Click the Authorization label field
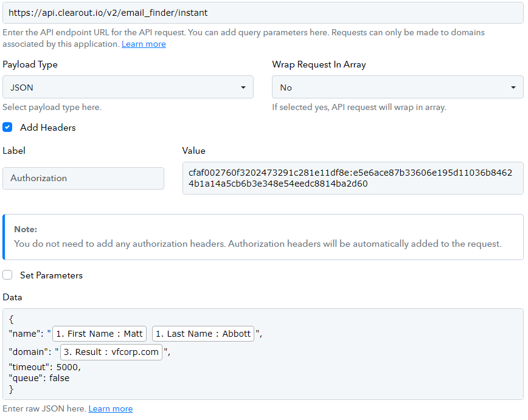The image size is (528, 420). click(83, 178)
